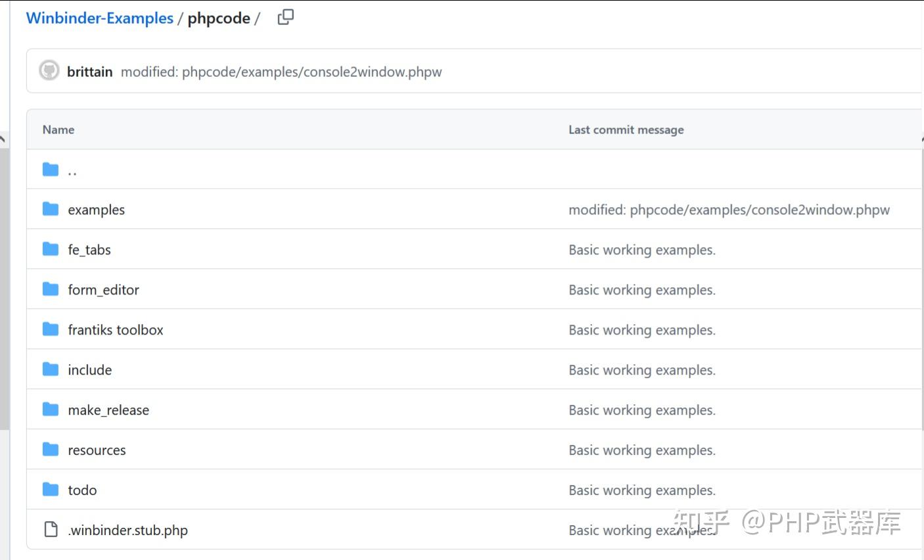The height and width of the screenshot is (560, 924).
Task: Open the .winbinder.stub.php file
Action: (127, 530)
